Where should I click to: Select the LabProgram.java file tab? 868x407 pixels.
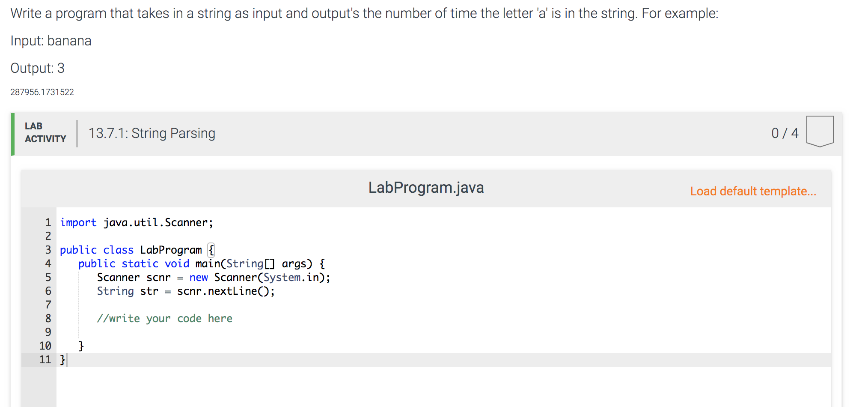coord(426,187)
